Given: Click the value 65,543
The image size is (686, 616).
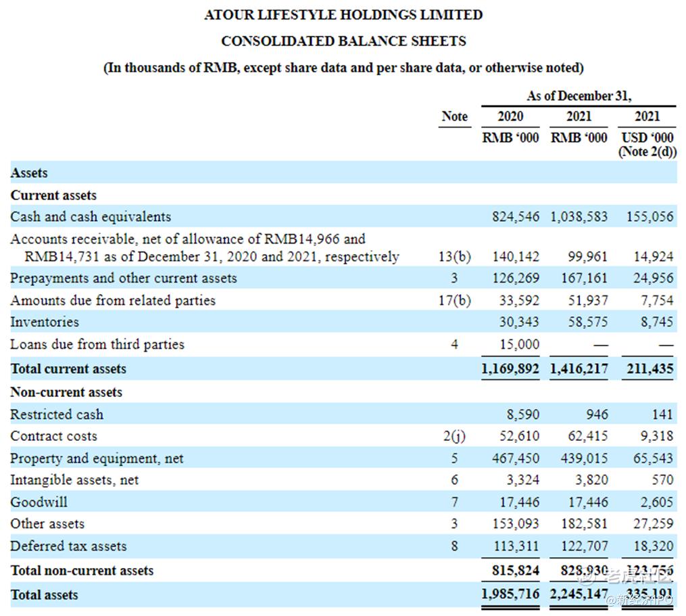Looking at the screenshot, I should 653,459.
